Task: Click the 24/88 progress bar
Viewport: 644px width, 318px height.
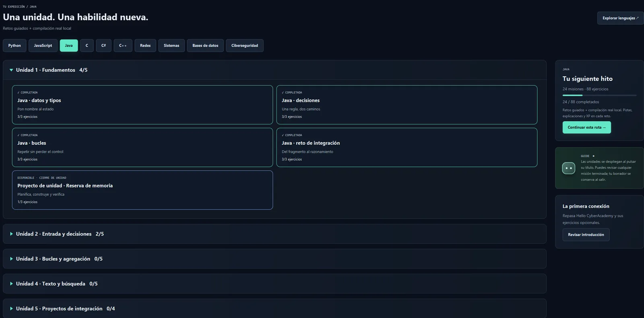Action: (x=599, y=95)
